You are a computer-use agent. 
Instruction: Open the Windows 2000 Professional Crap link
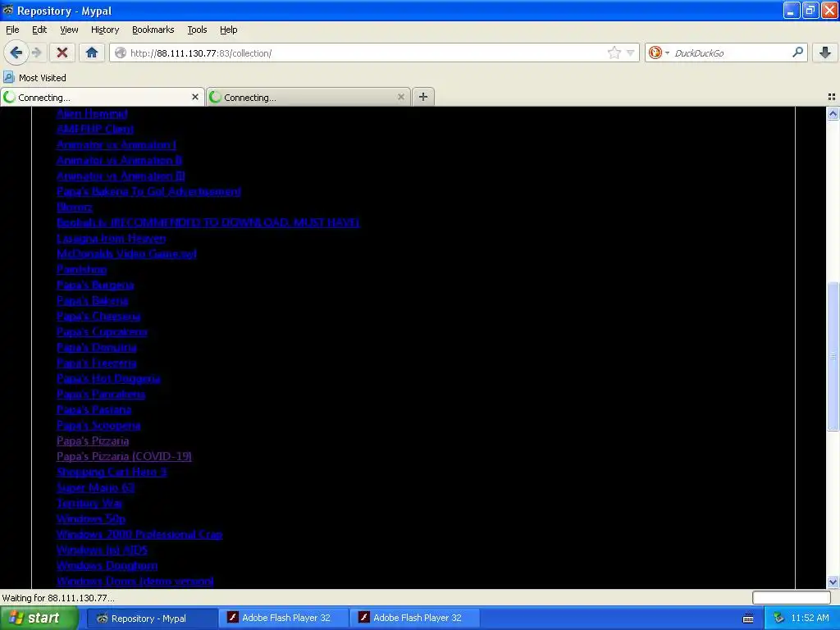[139, 534]
